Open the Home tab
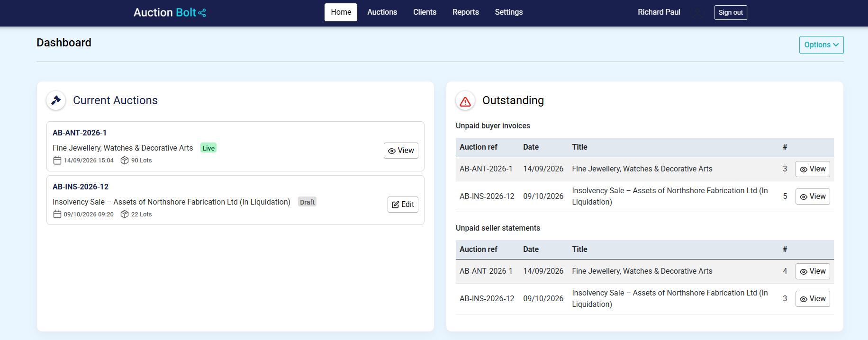 pos(341,12)
